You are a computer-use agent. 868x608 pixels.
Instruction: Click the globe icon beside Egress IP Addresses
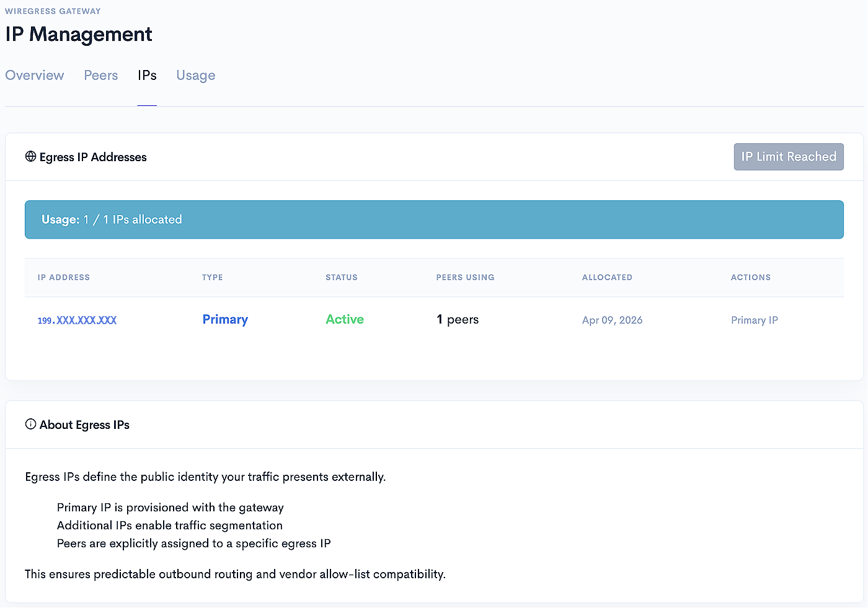pyautogui.click(x=30, y=157)
